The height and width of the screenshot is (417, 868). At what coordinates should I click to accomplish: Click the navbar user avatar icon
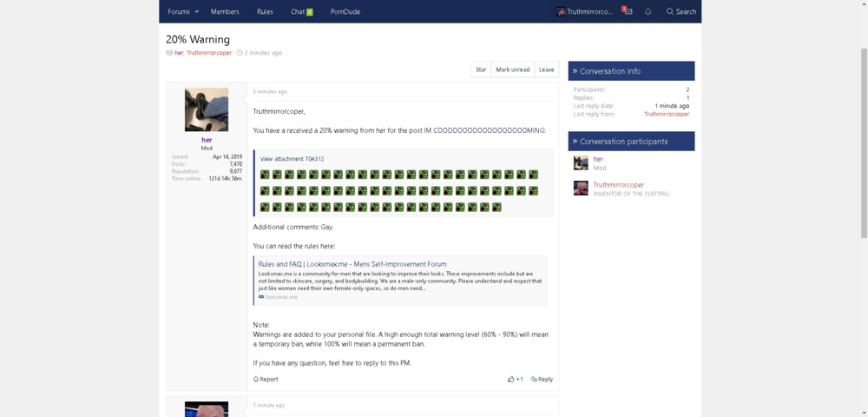(x=561, y=11)
